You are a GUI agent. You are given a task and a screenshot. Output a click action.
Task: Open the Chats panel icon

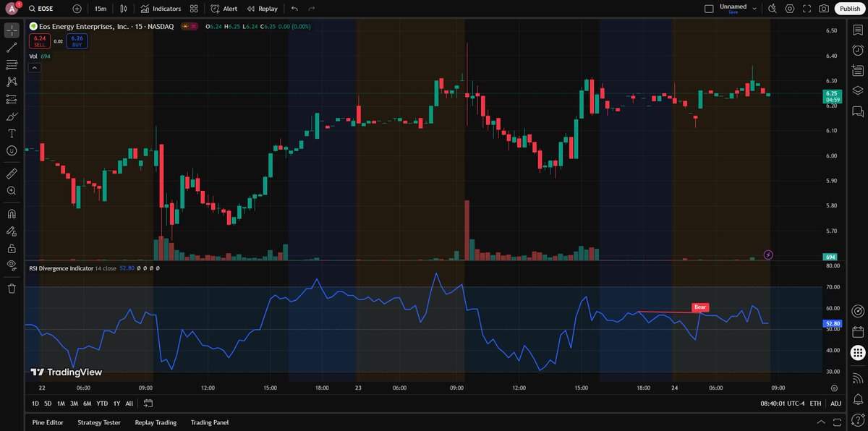pos(857,111)
